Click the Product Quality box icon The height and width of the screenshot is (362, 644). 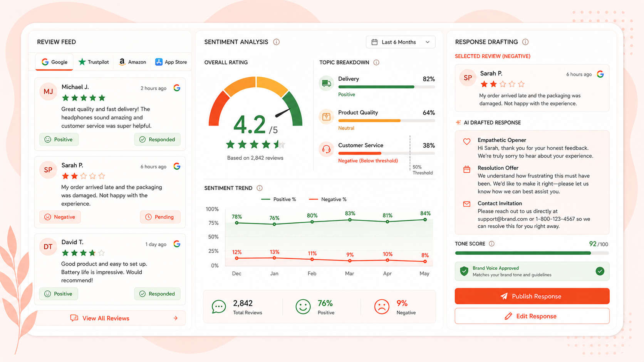(x=326, y=117)
